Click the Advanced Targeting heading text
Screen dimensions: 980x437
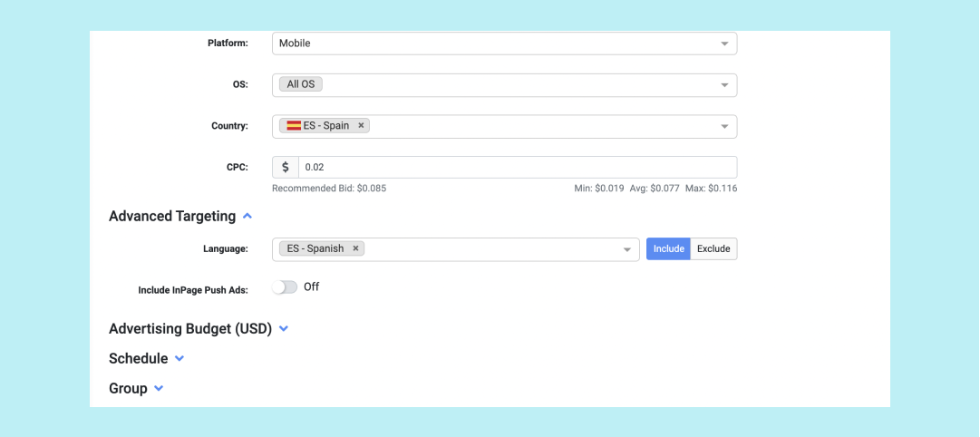coord(172,217)
